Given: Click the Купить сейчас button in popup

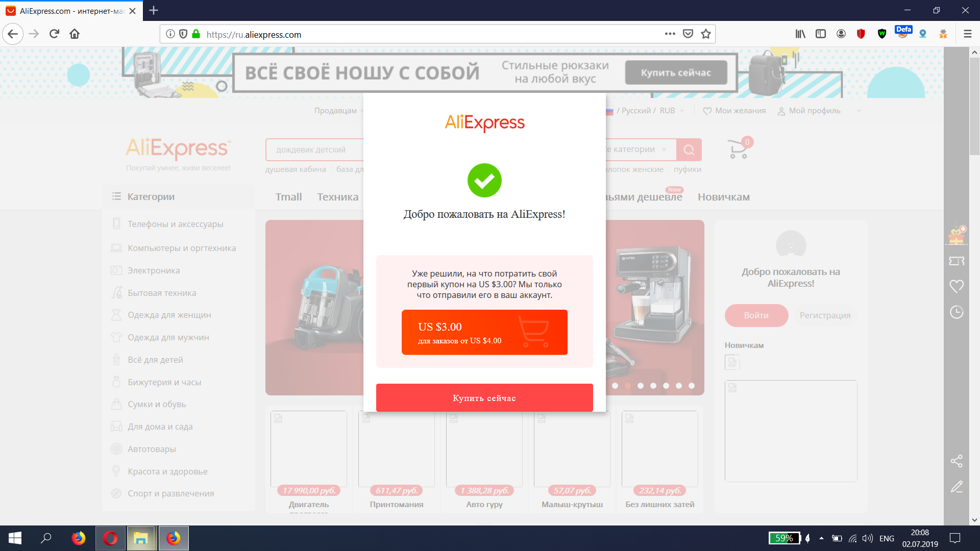Looking at the screenshot, I should click(484, 397).
